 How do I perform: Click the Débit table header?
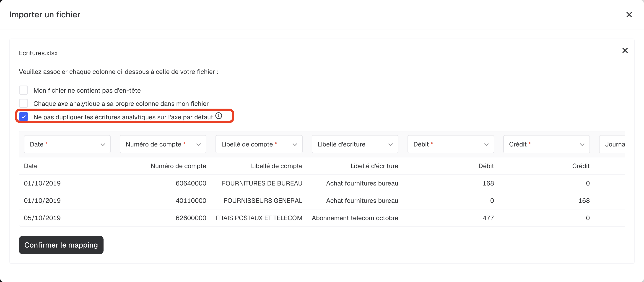click(486, 166)
